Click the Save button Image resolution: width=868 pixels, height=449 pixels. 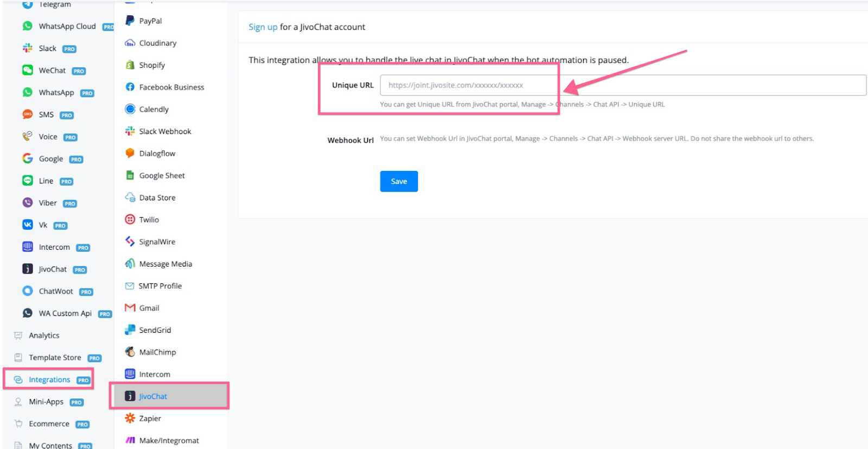click(x=399, y=181)
